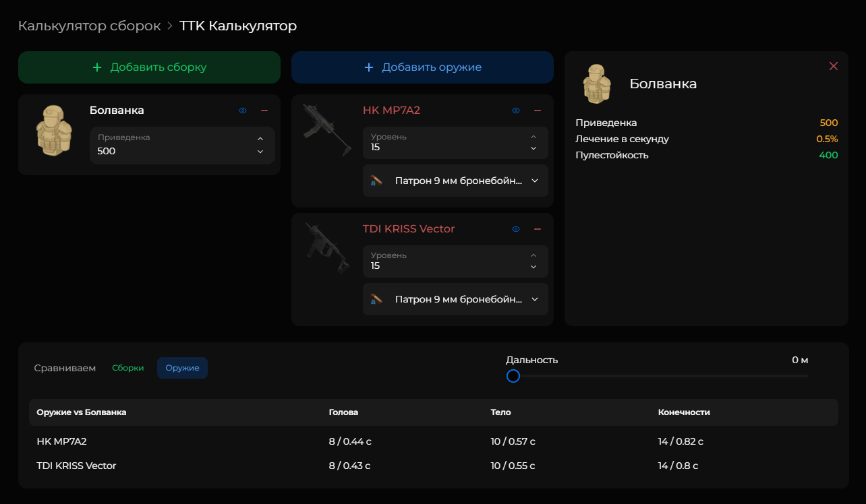Click the Сравниваем label

65,368
